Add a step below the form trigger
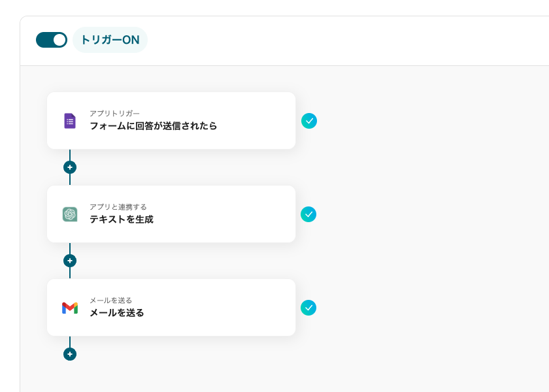549x392 pixels. tap(70, 167)
